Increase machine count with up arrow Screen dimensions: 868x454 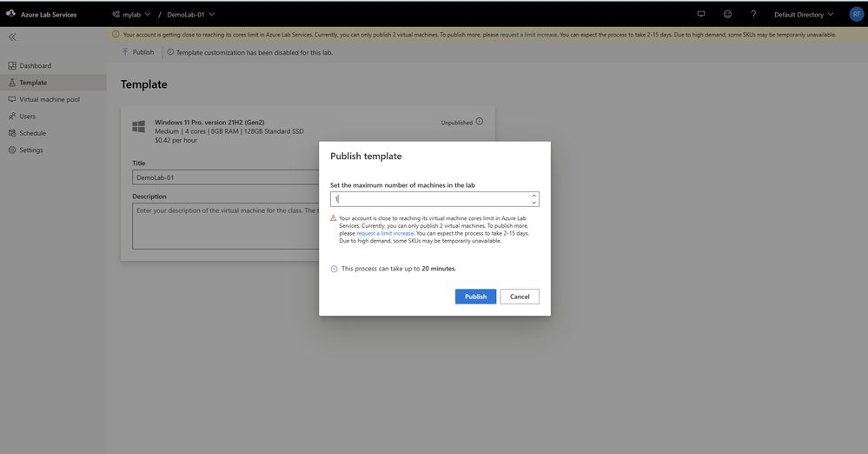[534, 196]
